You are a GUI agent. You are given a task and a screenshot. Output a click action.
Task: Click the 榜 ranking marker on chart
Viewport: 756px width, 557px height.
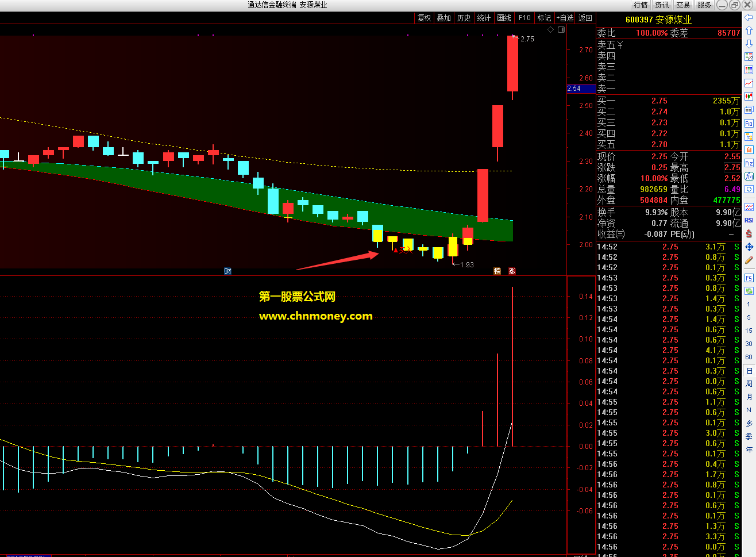coord(497,271)
